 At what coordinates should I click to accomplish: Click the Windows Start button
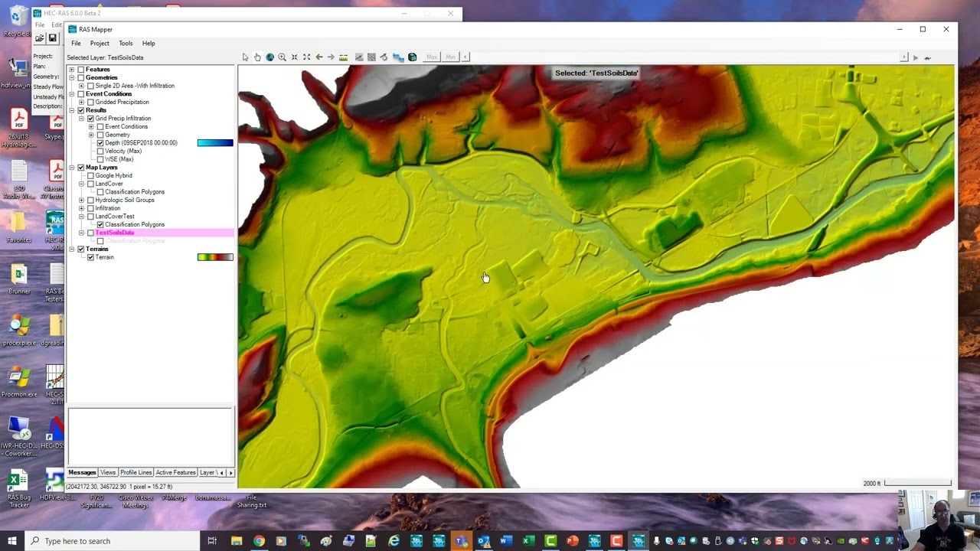click(x=11, y=541)
